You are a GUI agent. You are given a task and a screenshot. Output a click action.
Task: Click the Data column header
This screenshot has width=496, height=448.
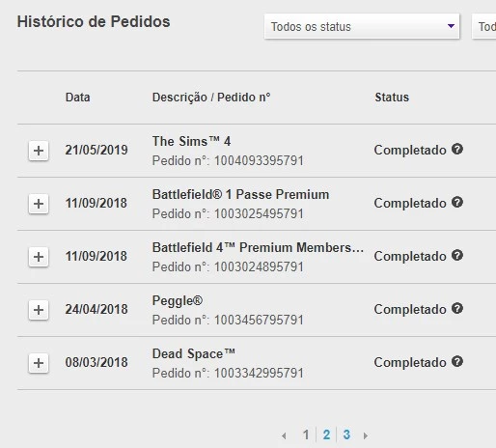tap(77, 98)
